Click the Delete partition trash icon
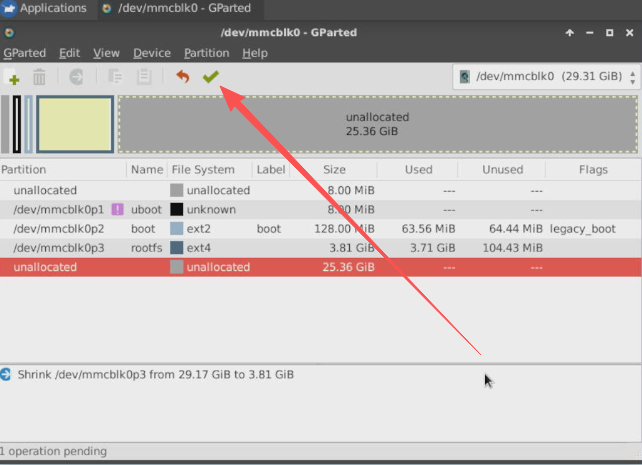This screenshot has height=465, width=642. click(39, 77)
